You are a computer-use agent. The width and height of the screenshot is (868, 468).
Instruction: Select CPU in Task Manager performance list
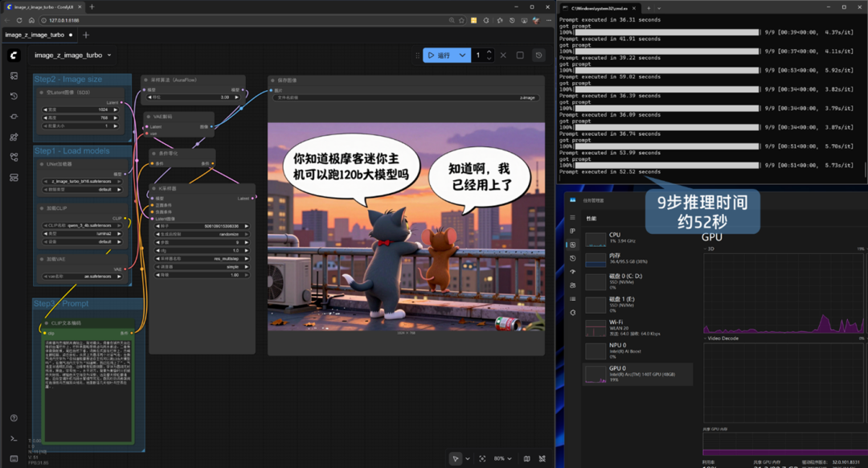(637, 238)
